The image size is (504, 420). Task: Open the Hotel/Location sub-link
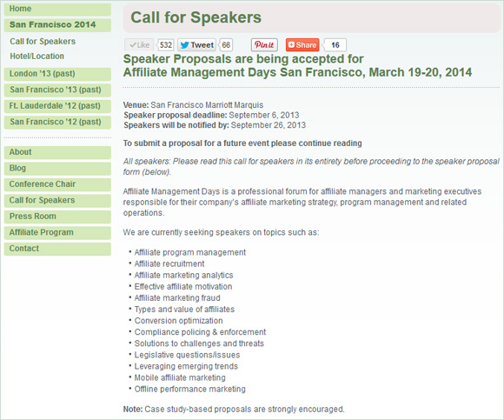(37, 57)
